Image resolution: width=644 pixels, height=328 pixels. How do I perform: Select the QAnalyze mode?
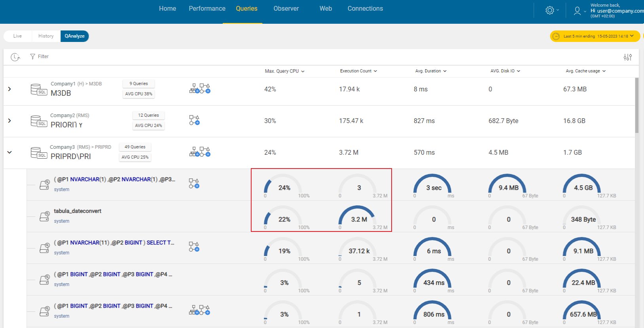(x=74, y=36)
